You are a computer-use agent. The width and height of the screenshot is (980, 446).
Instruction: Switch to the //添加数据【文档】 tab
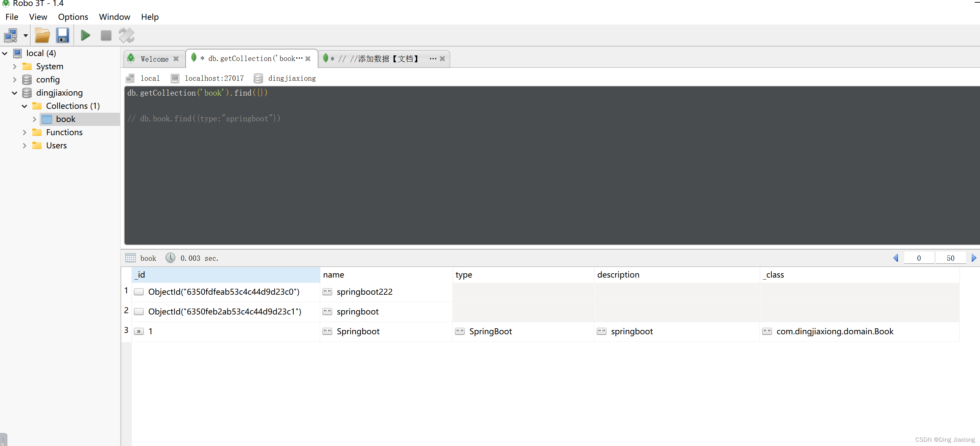point(384,59)
